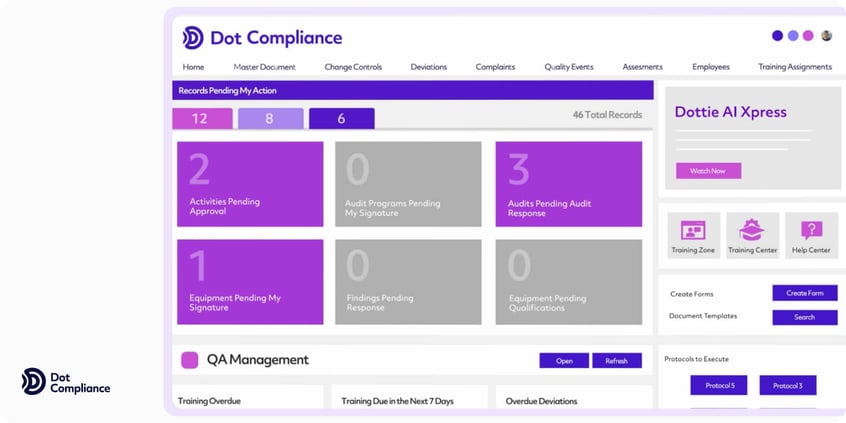Open Audits Pending Audit Response tile
This screenshot has height=423, width=846.
(569, 184)
